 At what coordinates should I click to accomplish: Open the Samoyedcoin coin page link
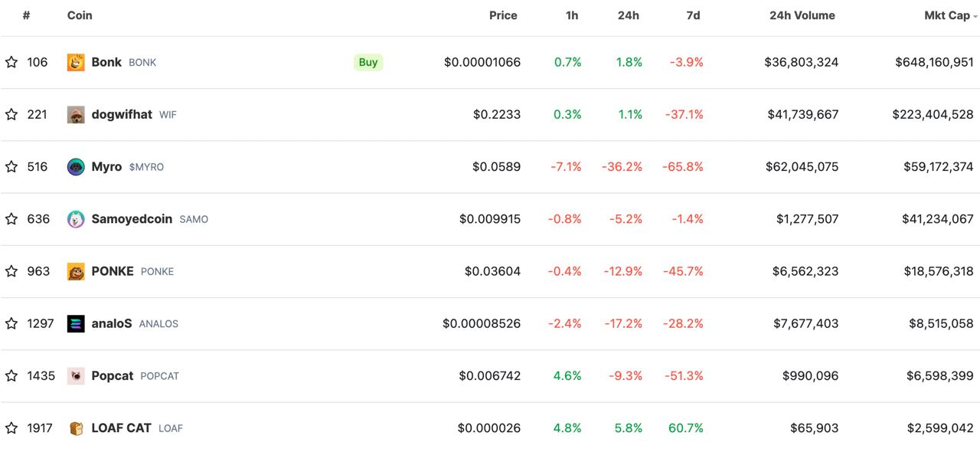coord(132,219)
